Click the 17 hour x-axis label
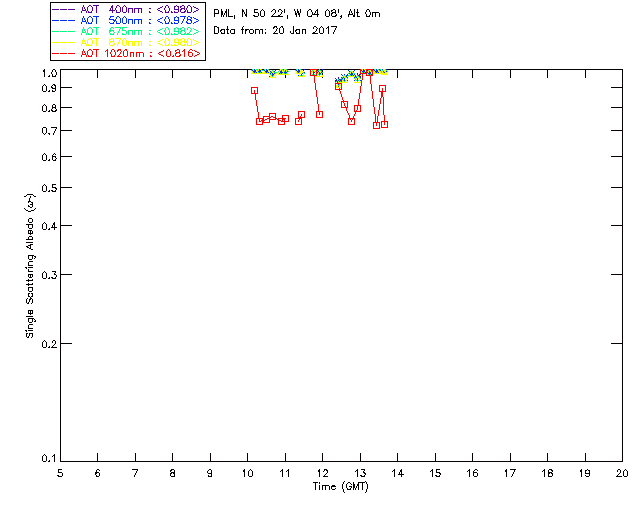This screenshot has height=512, width=640. (x=510, y=473)
